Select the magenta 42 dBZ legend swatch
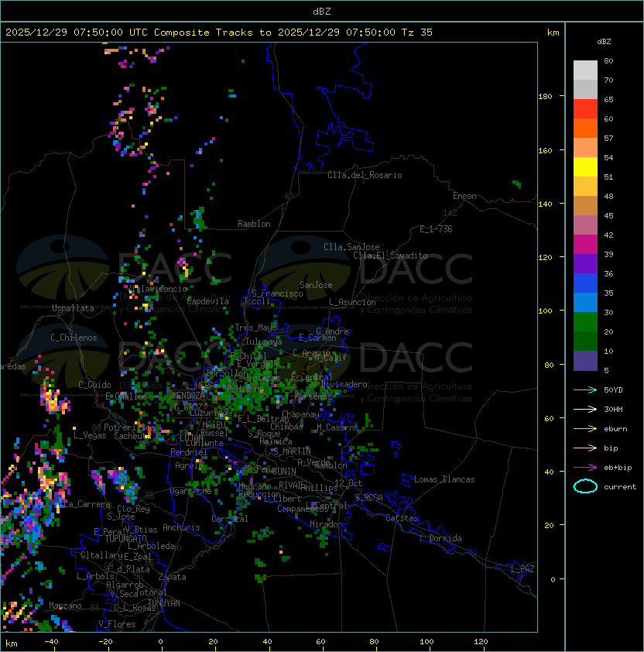 (x=585, y=245)
